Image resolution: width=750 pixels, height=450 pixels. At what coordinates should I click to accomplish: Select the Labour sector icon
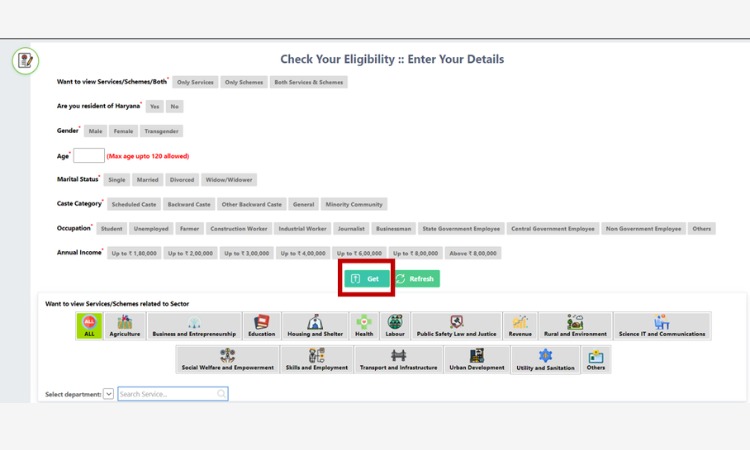[x=395, y=326]
